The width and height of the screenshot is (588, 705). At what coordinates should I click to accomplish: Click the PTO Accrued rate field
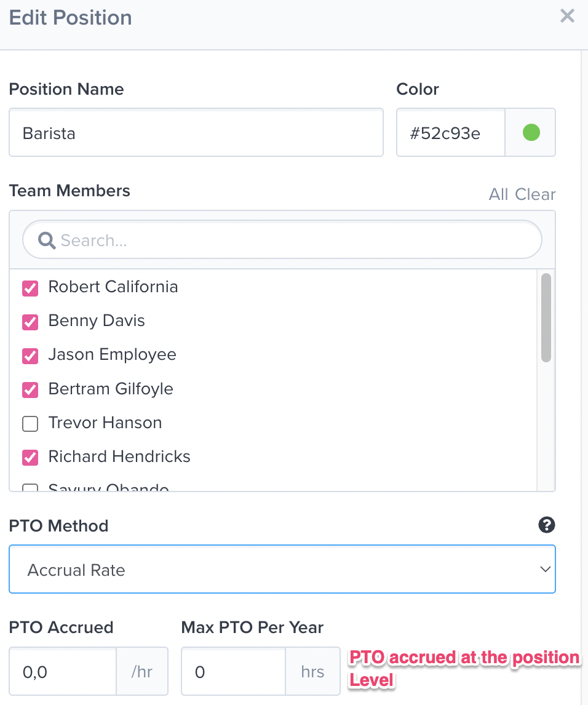click(63, 671)
